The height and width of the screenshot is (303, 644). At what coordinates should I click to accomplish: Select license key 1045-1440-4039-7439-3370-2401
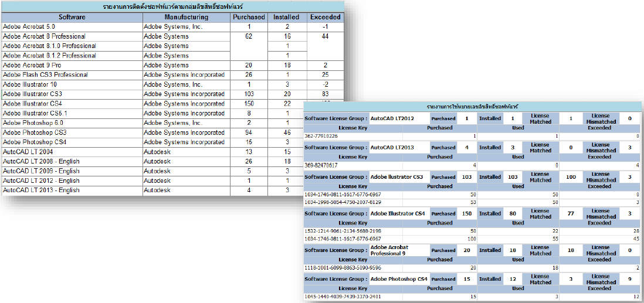click(343, 297)
